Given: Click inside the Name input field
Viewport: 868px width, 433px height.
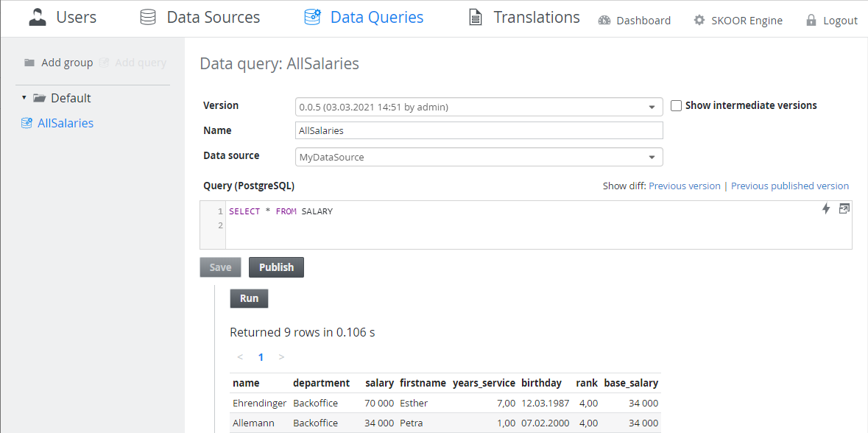Looking at the screenshot, I should point(479,130).
